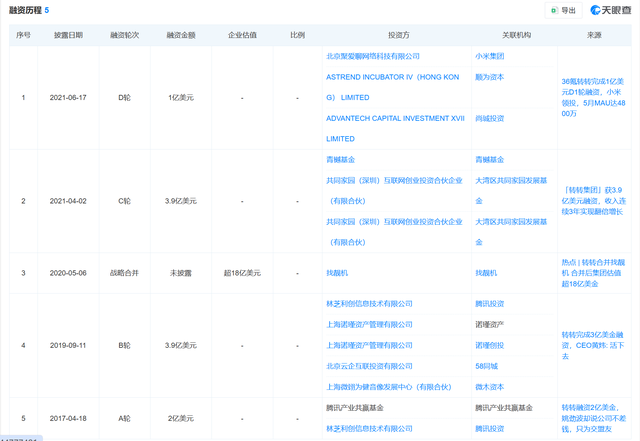Open the 小米集团 related institution link
The height and width of the screenshot is (441, 640).
click(x=489, y=56)
